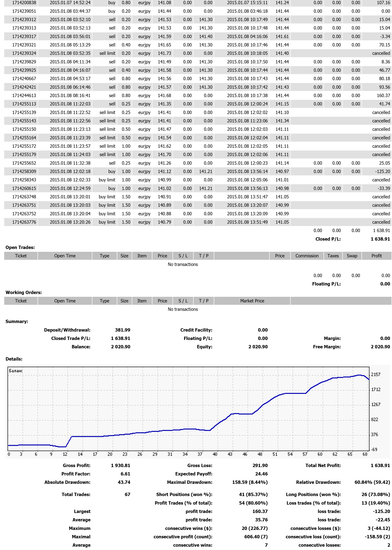Click the Balance value 2 020.90

pos(120,347)
